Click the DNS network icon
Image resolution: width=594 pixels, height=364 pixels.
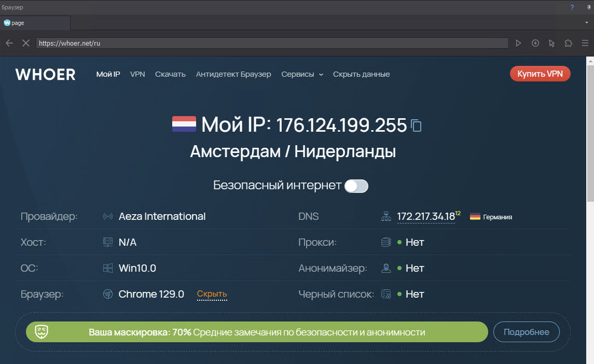[386, 216]
